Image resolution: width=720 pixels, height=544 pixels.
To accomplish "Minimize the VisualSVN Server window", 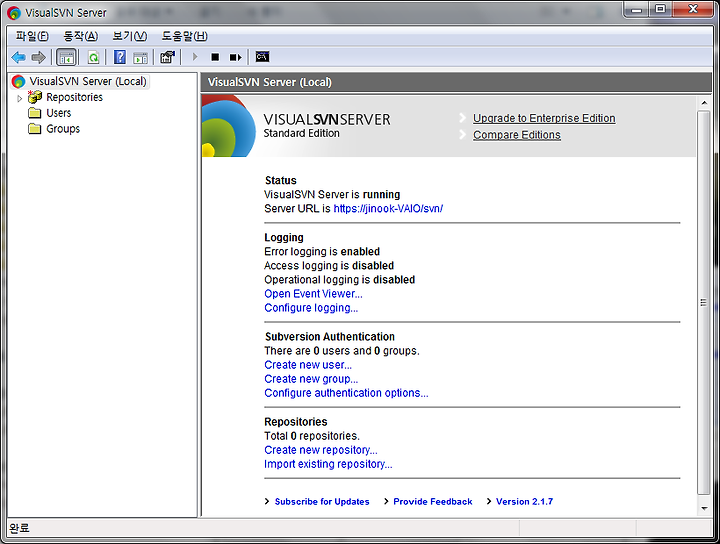I will (x=636, y=10).
